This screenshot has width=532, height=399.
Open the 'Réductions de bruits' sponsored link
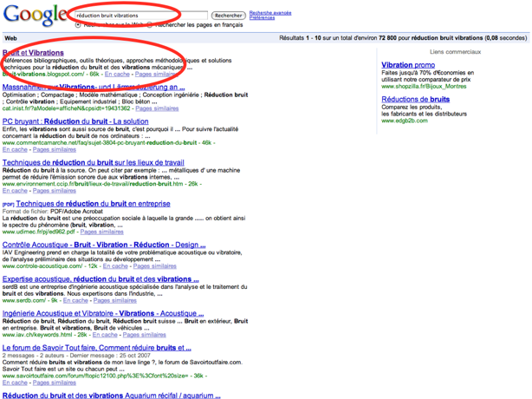pyautogui.click(x=415, y=99)
